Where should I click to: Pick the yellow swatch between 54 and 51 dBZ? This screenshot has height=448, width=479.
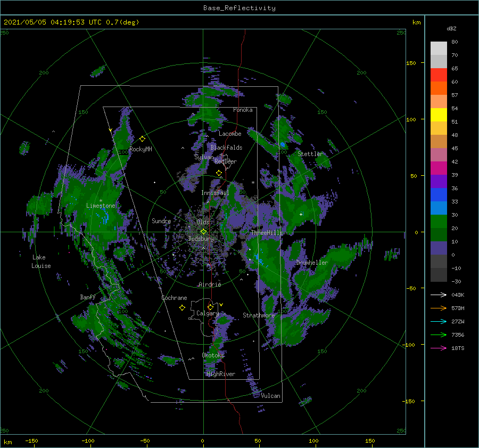pyautogui.click(x=439, y=115)
